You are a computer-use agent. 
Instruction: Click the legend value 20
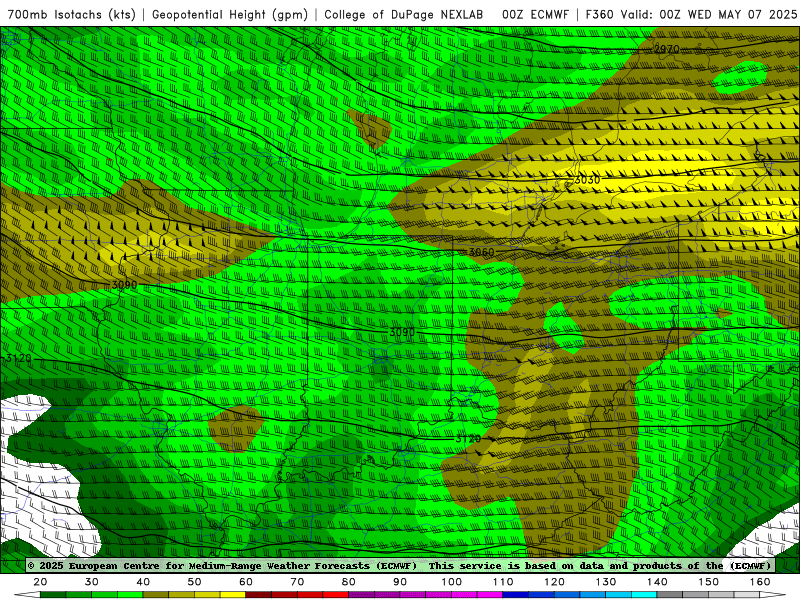point(40,582)
